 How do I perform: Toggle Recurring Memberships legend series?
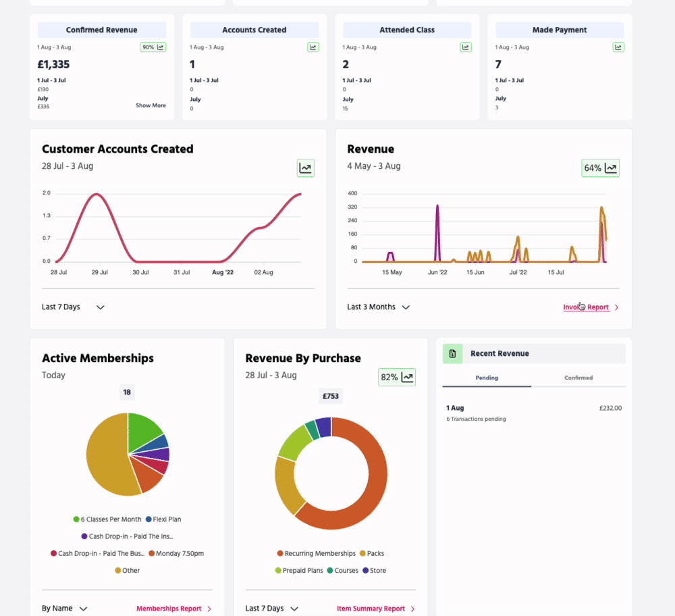(315, 553)
